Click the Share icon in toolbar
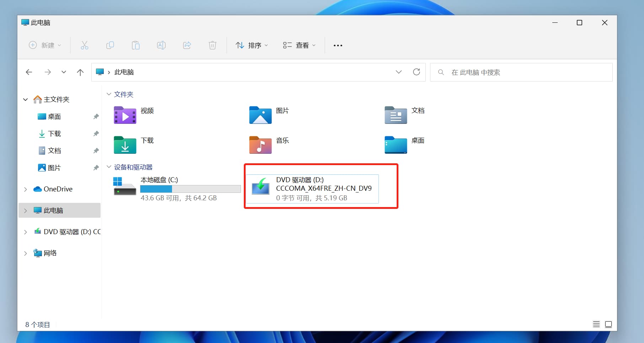644x343 pixels. 187,45
